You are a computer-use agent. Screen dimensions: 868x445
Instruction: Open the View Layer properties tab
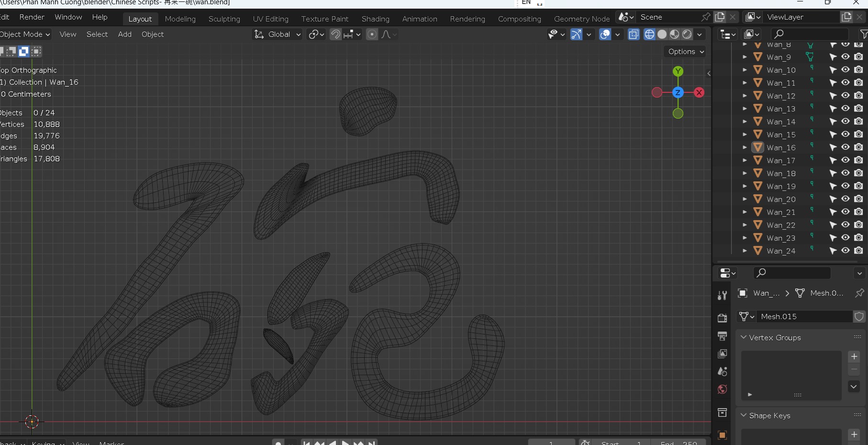coord(723,354)
